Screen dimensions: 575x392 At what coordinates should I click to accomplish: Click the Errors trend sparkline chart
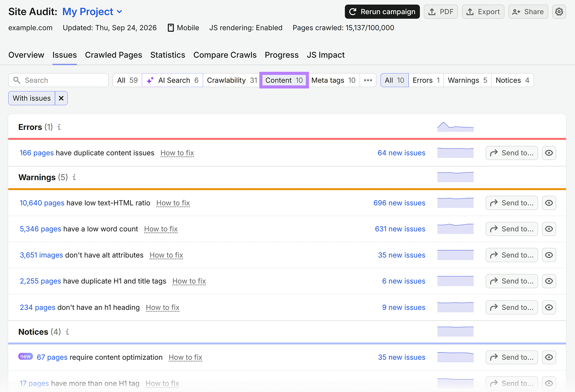(455, 127)
